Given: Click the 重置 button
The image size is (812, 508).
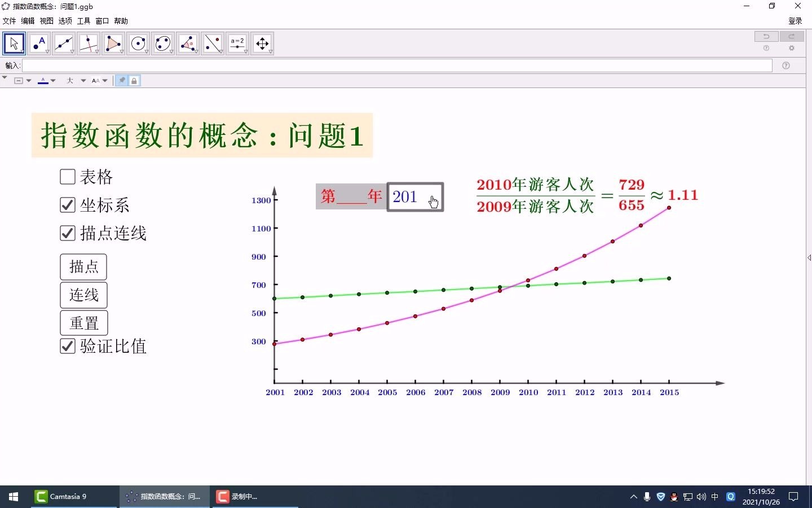Looking at the screenshot, I should click(x=83, y=323).
